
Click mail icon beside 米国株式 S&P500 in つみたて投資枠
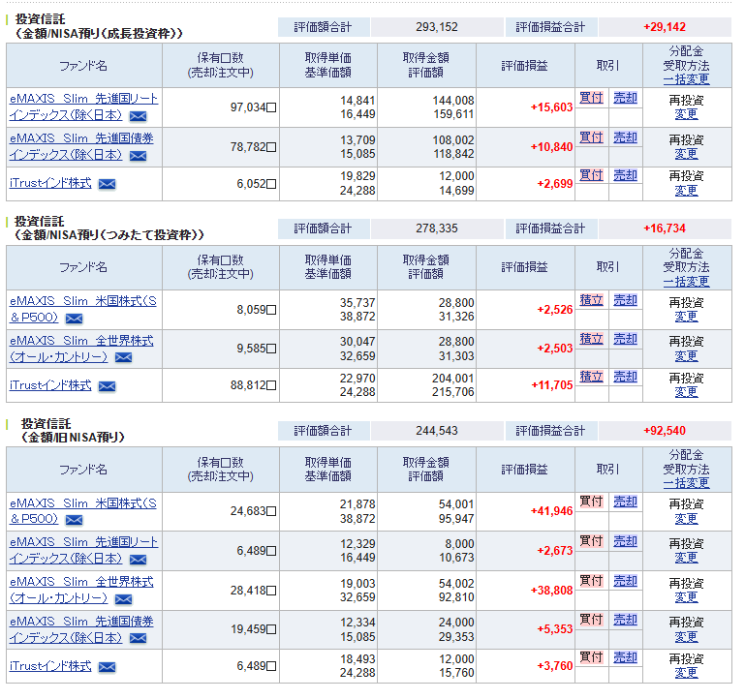pos(74,319)
